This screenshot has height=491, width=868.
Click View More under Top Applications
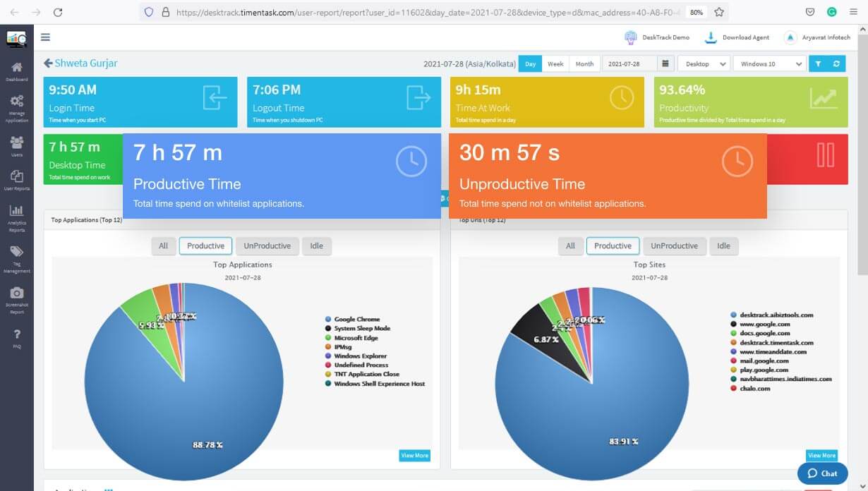(x=414, y=455)
